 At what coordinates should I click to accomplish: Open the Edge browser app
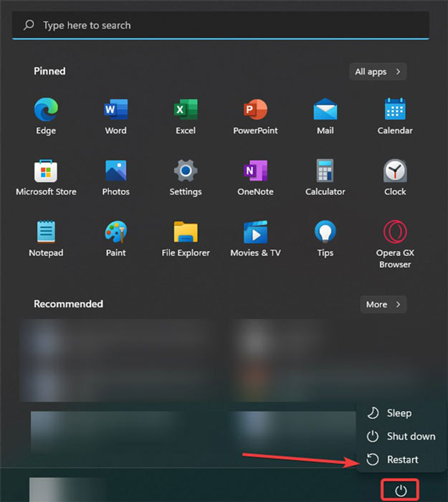46,117
